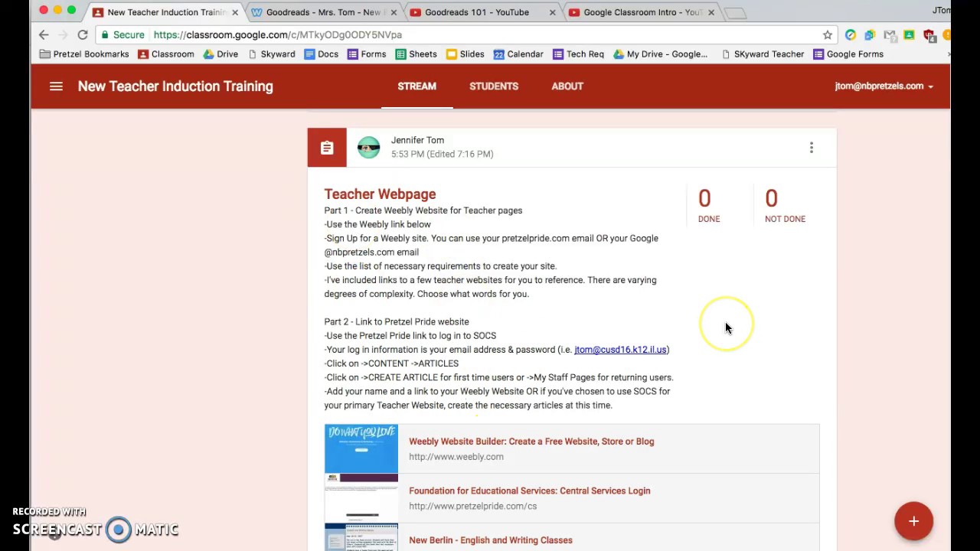Click the Teacher Webpage assignment title
Screen dimensions: 980x551
(x=380, y=194)
